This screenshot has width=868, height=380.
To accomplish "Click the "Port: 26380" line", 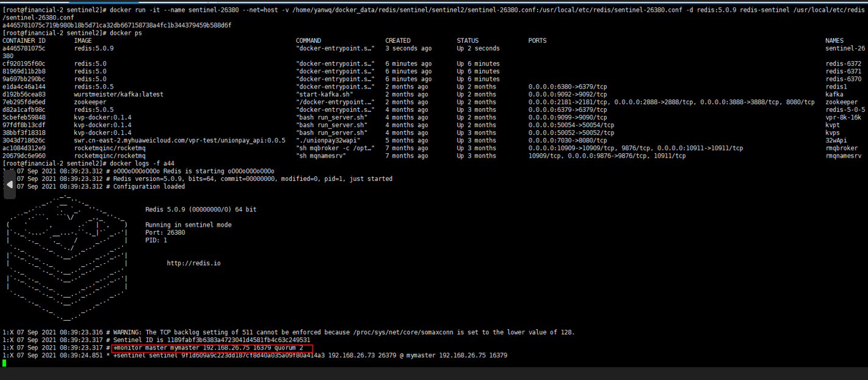I will tap(165, 233).
